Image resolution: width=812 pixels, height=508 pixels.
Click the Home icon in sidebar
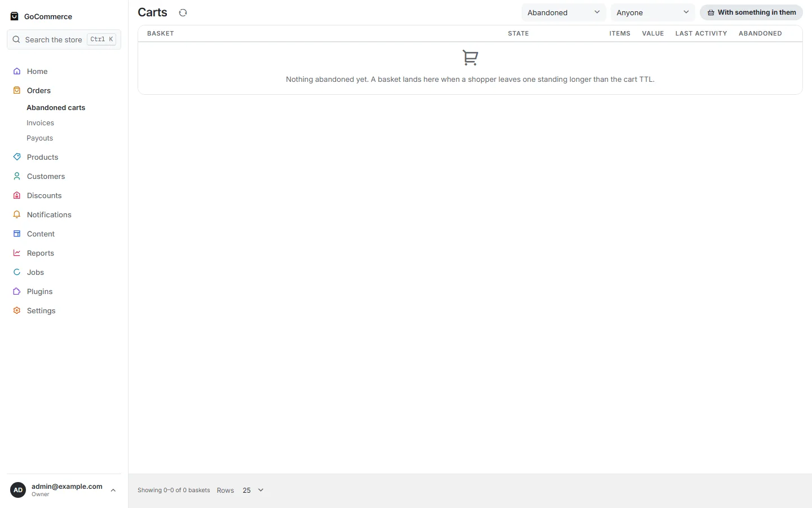[x=17, y=71]
